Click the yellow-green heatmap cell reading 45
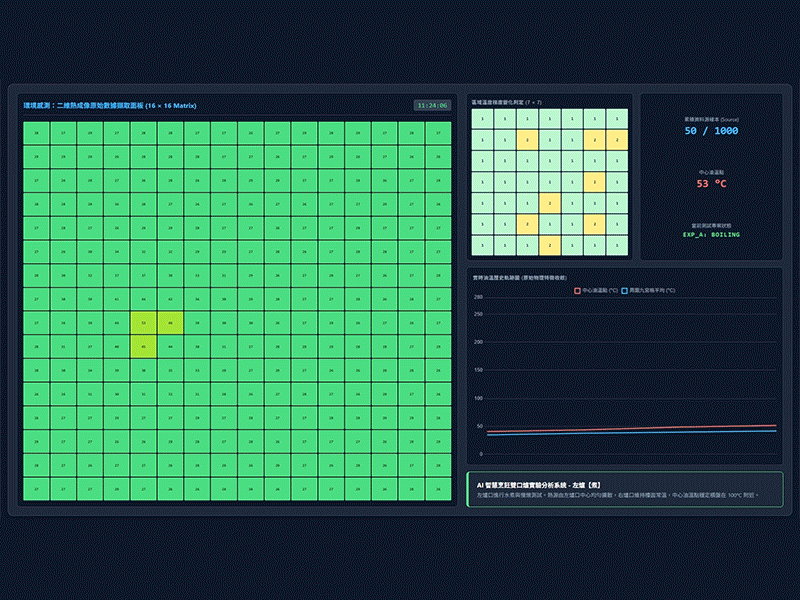The height and width of the screenshot is (600, 800). pos(143,346)
